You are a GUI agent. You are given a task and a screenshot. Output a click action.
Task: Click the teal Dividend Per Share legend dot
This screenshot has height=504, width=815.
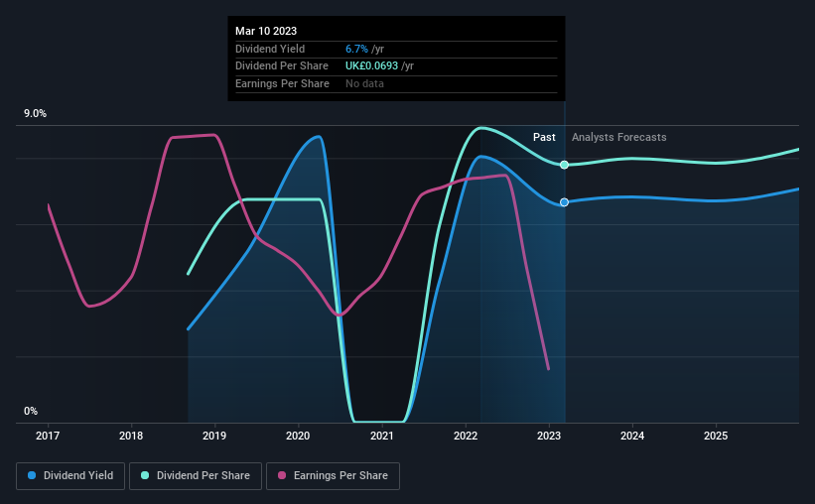point(145,475)
